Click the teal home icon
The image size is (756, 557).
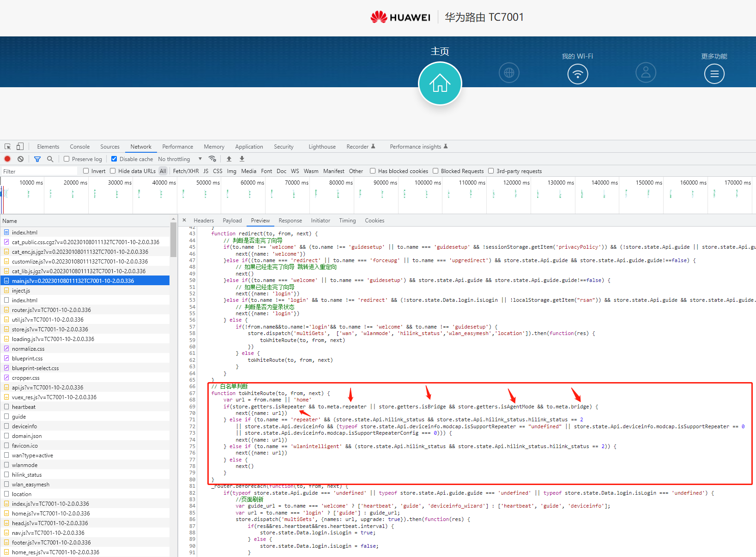pyautogui.click(x=440, y=84)
